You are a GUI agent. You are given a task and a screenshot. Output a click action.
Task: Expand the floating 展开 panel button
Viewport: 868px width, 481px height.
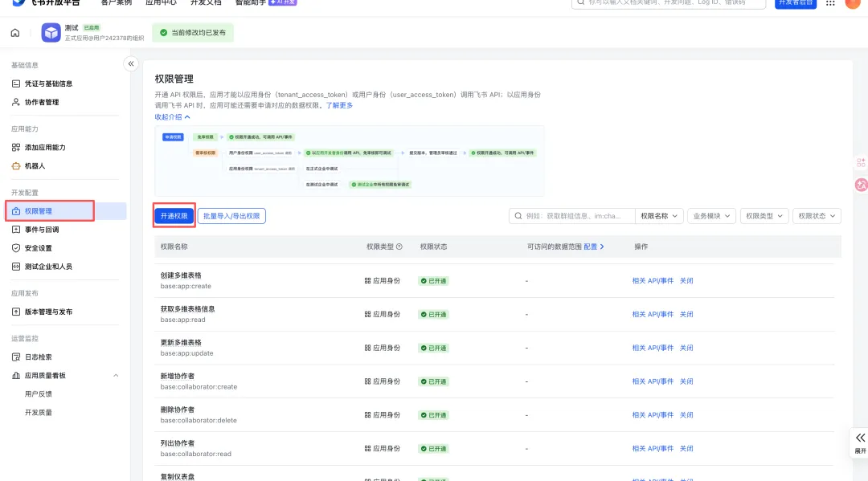pyautogui.click(x=860, y=442)
